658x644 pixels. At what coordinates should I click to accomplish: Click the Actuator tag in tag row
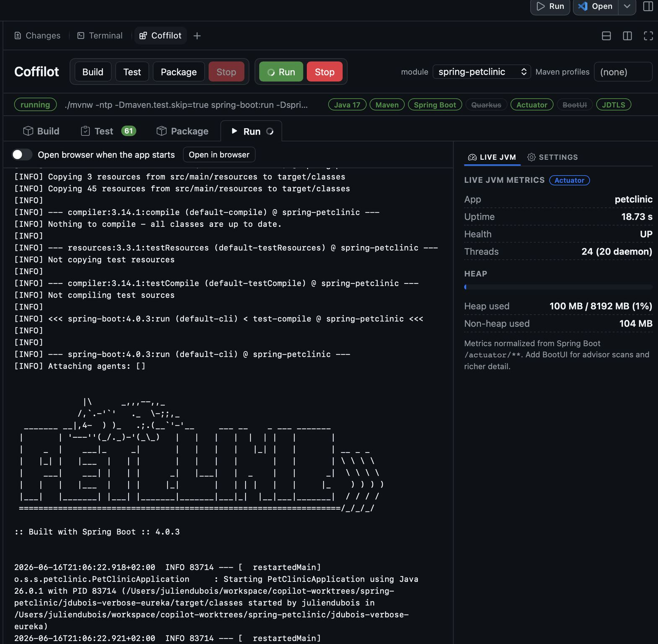(531, 105)
